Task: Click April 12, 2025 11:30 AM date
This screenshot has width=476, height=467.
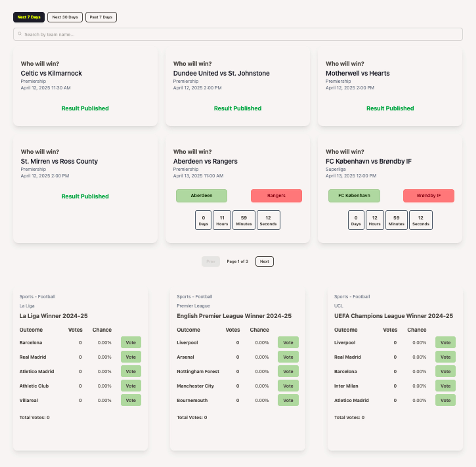Action: [x=46, y=88]
